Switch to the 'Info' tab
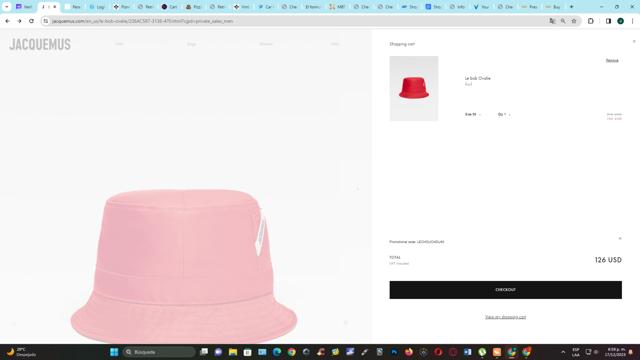The height and width of the screenshot is (360, 640). click(457, 7)
